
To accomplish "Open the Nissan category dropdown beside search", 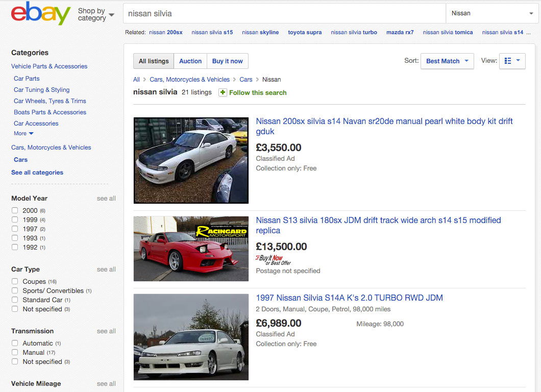I will [492, 13].
